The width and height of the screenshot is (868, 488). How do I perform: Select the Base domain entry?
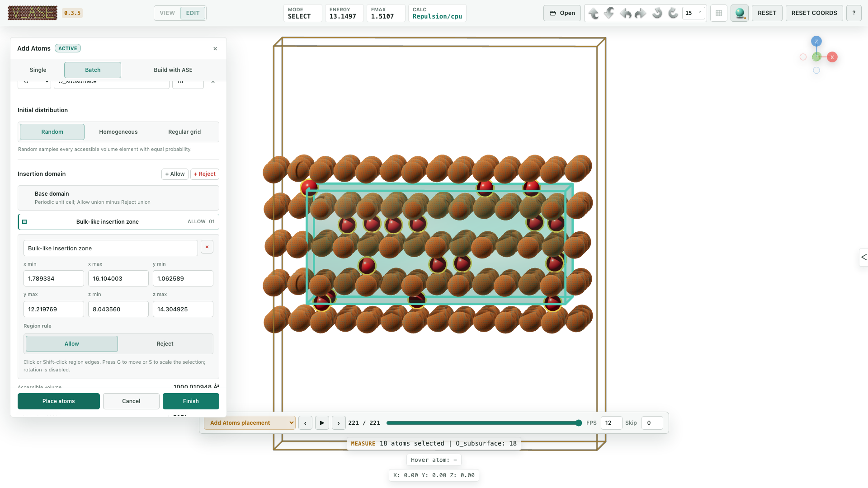[x=118, y=198]
